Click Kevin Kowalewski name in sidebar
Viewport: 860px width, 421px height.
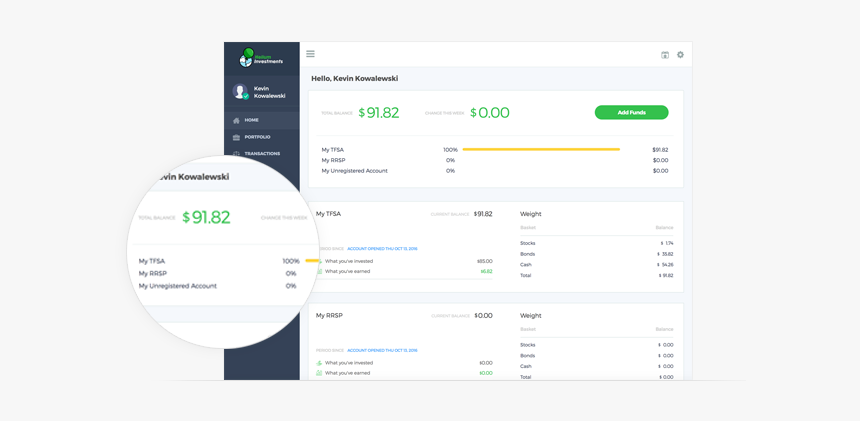(269, 92)
